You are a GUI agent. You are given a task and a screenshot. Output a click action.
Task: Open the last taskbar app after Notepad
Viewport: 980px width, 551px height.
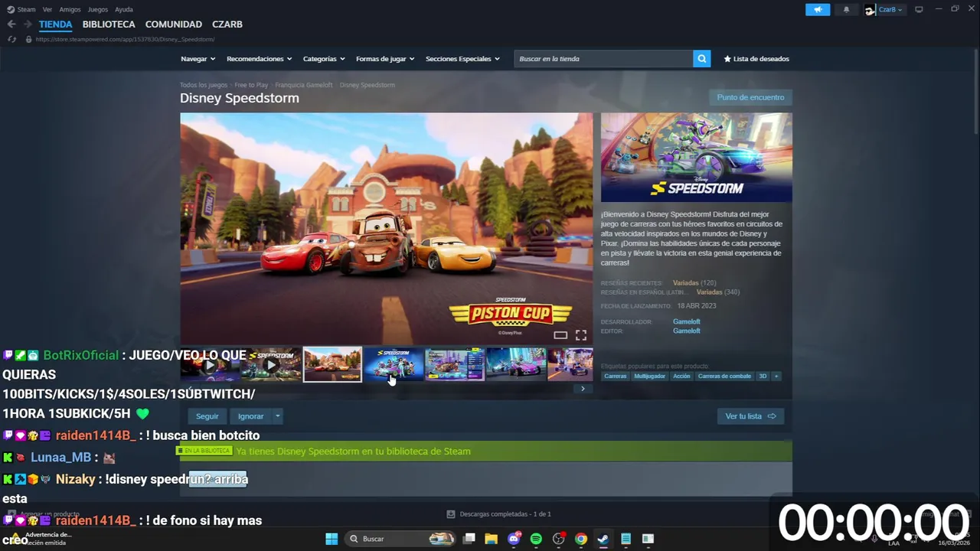[648, 539]
